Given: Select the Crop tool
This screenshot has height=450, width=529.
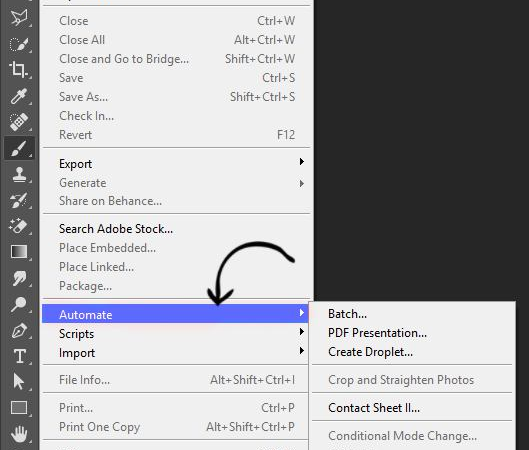Looking at the screenshot, I should click(19, 70).
